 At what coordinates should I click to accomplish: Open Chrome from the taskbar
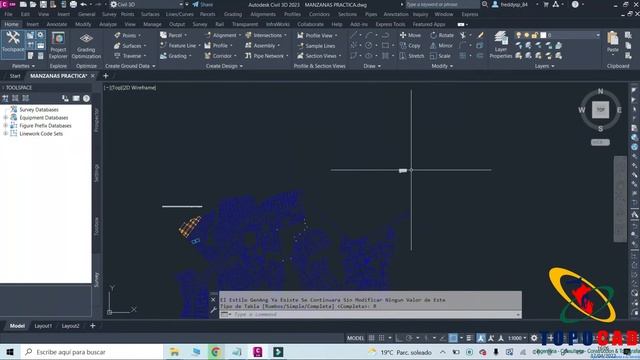point(216,352)
